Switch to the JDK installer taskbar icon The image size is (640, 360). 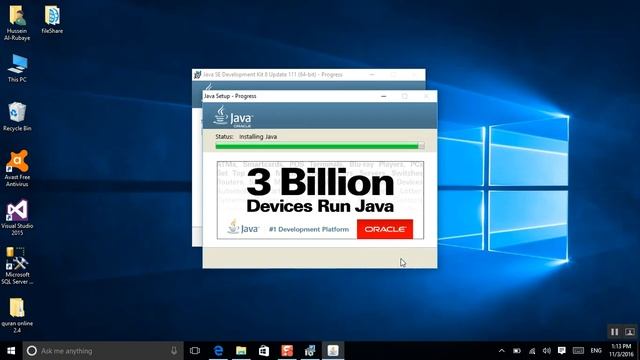coord(310,351)
